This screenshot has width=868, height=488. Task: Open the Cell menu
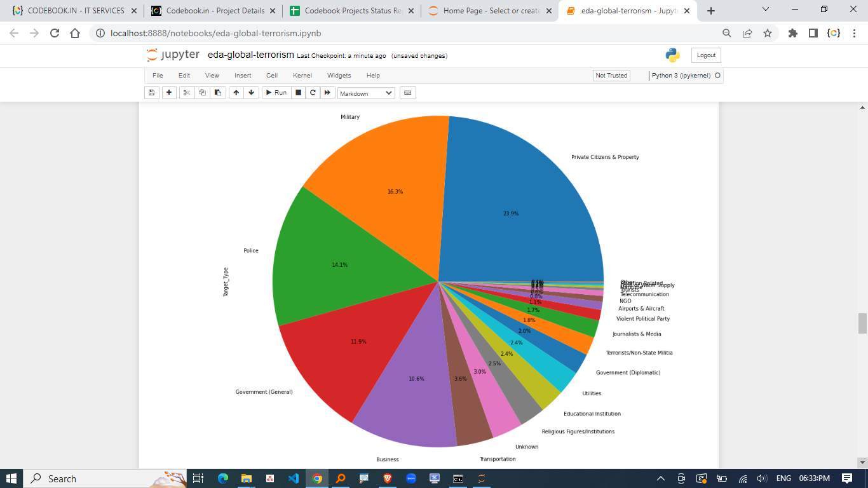[x=272, y=76]
